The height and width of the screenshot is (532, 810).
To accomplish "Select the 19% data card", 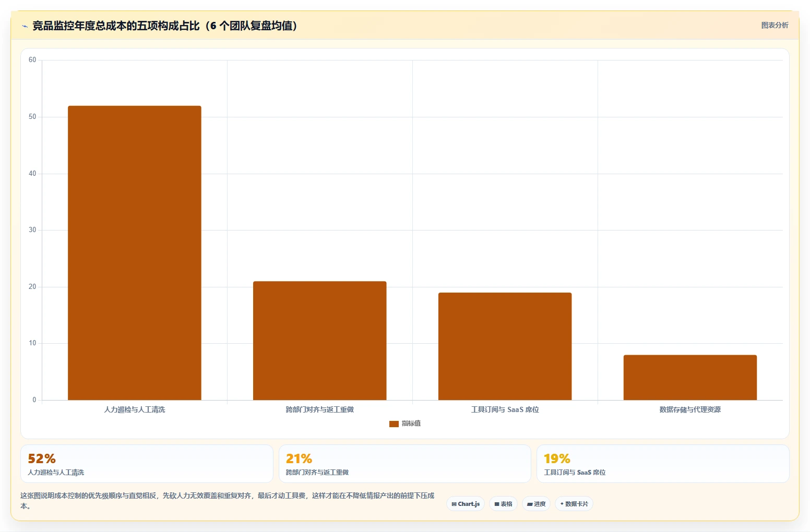I will (663, 464).
